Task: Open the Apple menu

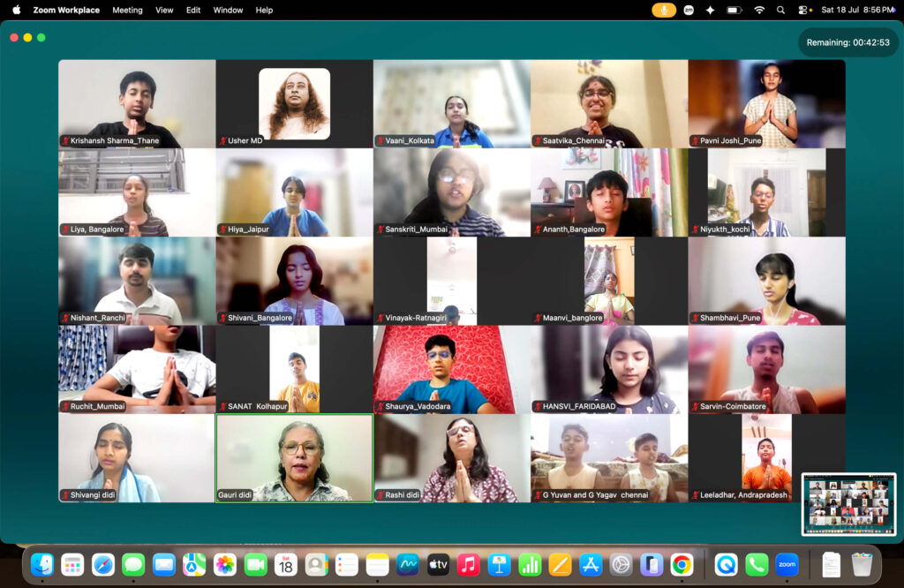Action: pyautogui.click(x=17, y=10)
